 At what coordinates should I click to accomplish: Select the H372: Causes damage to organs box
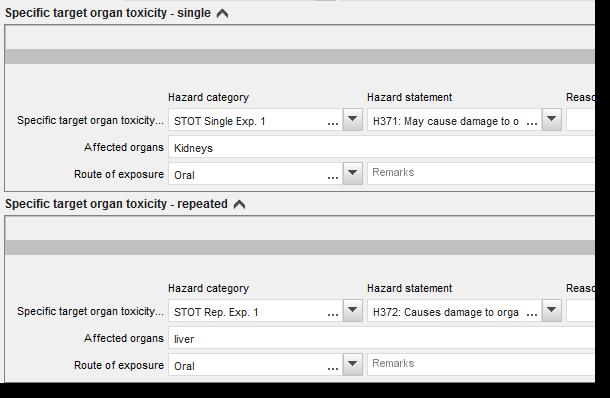point(454,310)
